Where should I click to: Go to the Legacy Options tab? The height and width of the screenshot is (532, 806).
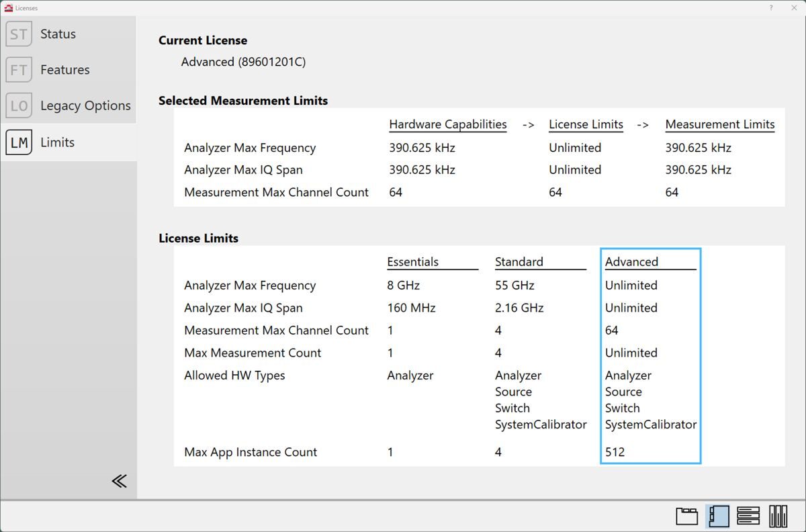[69, 105]
